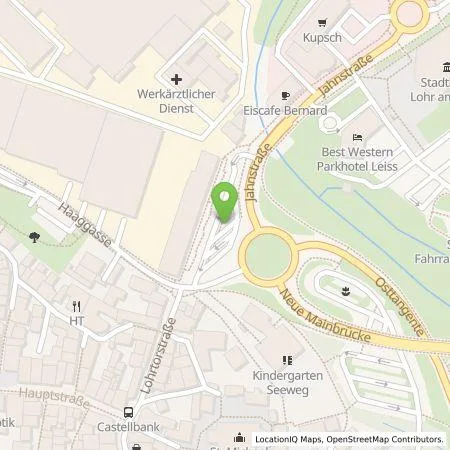Open the Best Western Parkhotel Leiss label

tap(357, 159)
